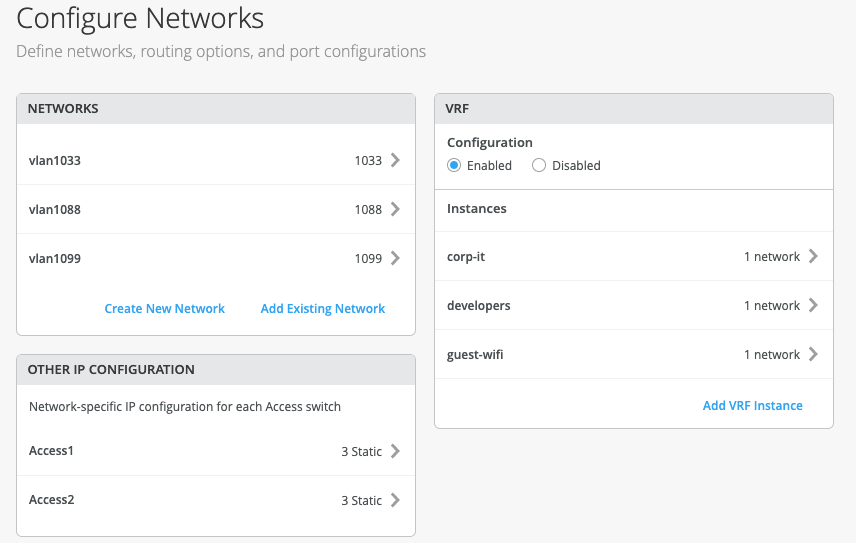Click the chevron next to corp-it instance
The width and height of the screenshot is (856, 543).
tap(813, 257)
